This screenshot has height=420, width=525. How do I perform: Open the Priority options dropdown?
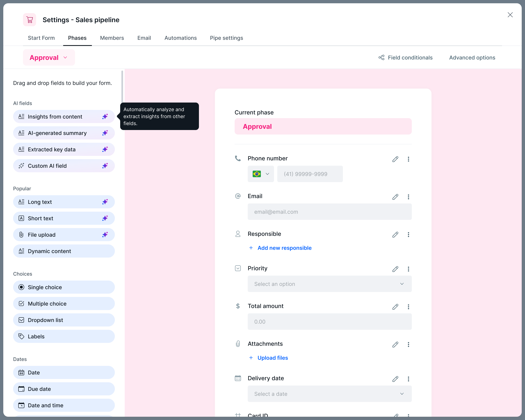pos(329,284)
